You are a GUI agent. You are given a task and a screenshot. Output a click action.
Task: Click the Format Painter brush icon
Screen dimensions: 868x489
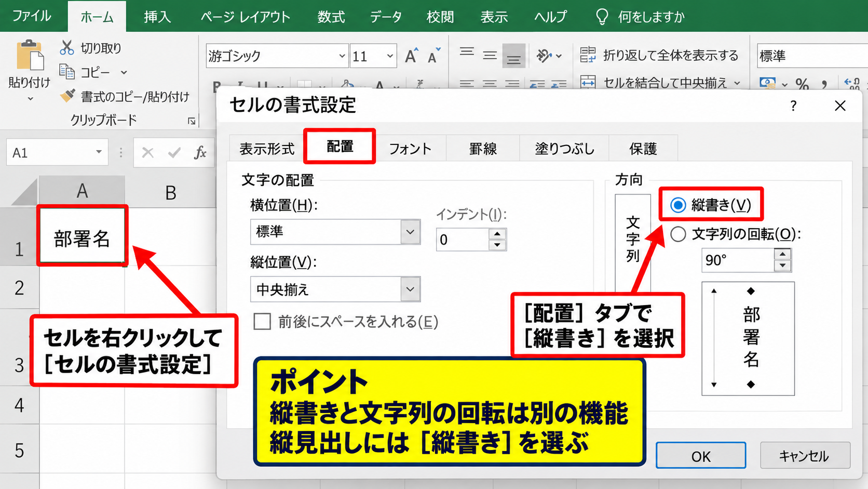(x=67, y=96)
